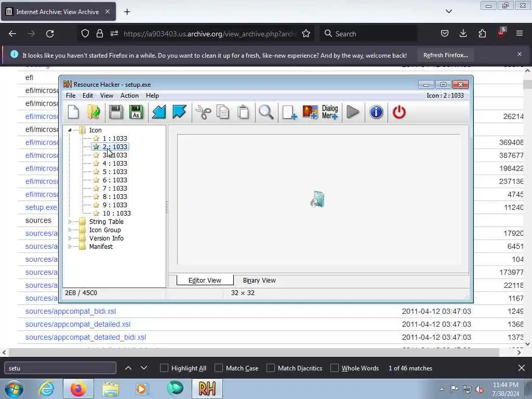Enable Match Case checkbox

point(219,368)
